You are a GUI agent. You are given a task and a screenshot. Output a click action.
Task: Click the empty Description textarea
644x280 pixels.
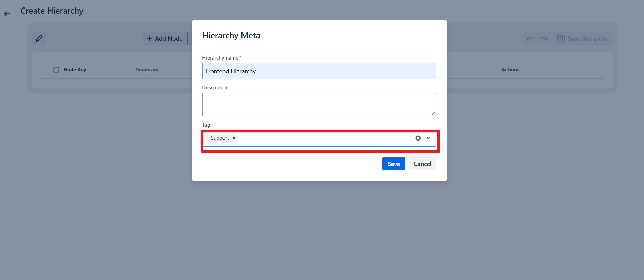click(x=319, y=104)
